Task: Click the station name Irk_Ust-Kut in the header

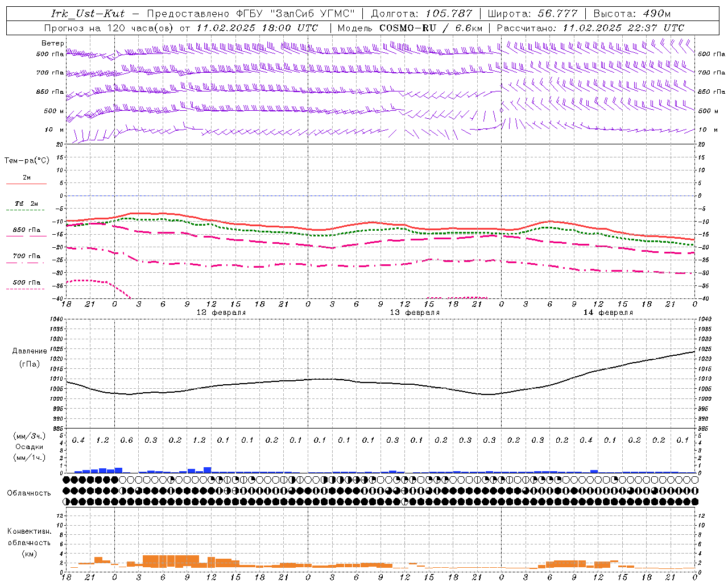Action: click(88, 14)
